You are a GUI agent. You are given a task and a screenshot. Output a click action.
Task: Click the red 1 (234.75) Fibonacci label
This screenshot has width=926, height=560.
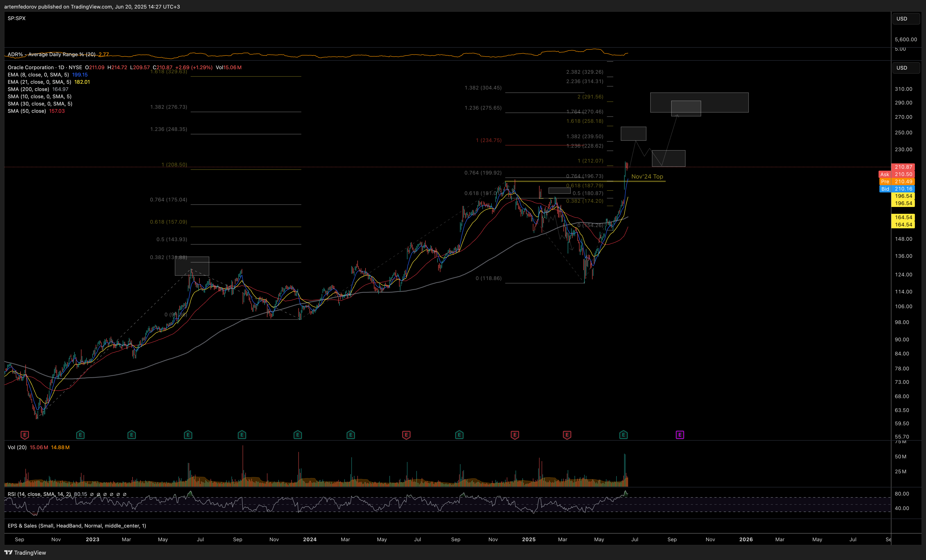point(489,141)
